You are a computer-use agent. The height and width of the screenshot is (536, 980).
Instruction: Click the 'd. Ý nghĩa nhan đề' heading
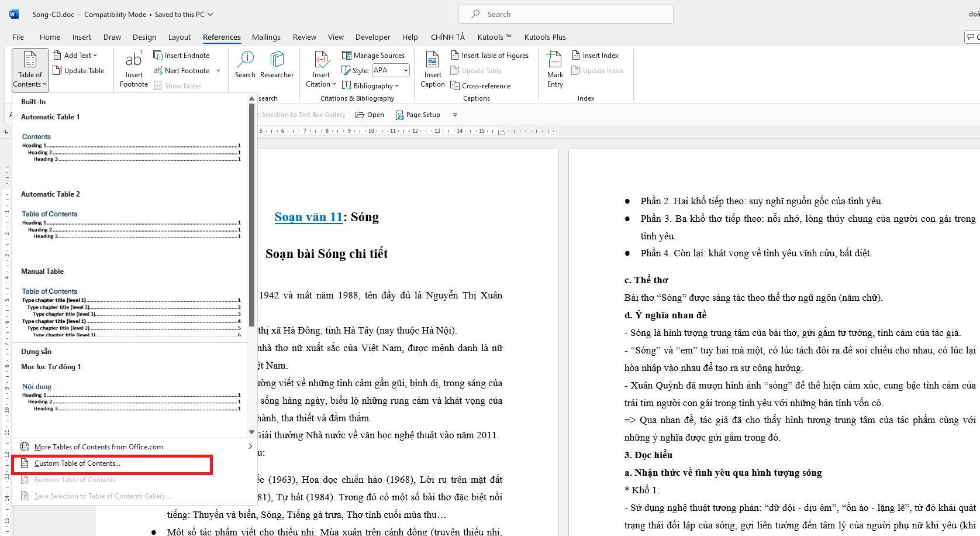(665, 315)
